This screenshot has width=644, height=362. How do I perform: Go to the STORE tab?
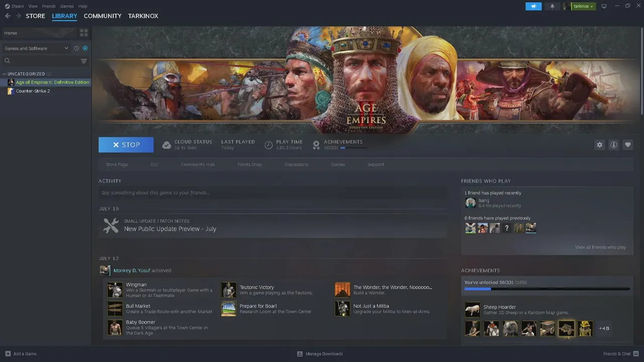[35, 16]
